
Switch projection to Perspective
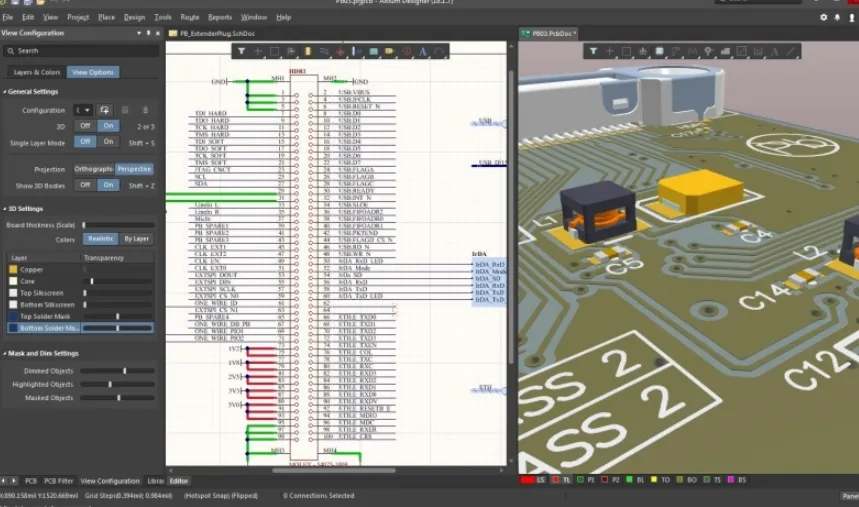click(134, 169)
